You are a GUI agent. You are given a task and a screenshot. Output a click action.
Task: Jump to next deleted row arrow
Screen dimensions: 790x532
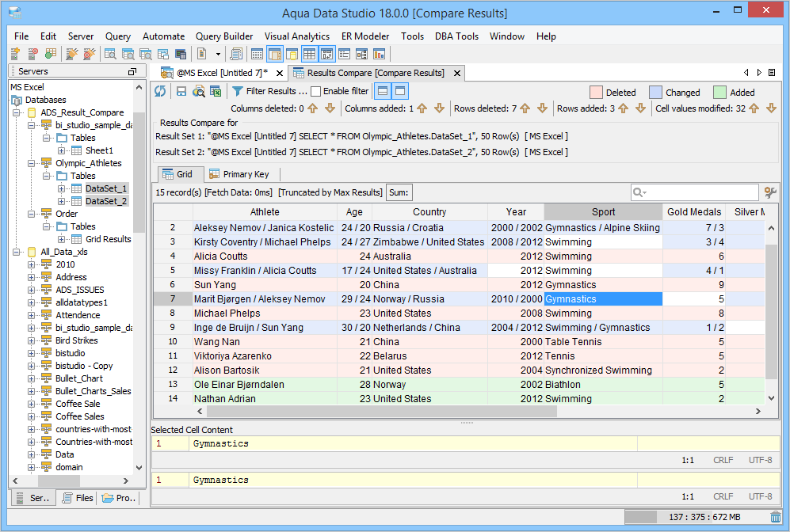[x=542, y=108]
